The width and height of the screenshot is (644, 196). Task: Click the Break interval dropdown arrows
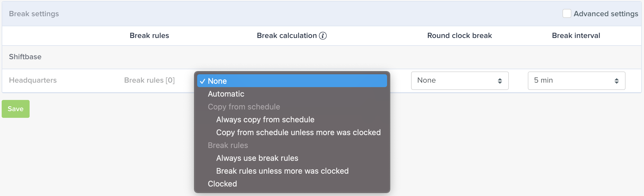pos(617,81)
